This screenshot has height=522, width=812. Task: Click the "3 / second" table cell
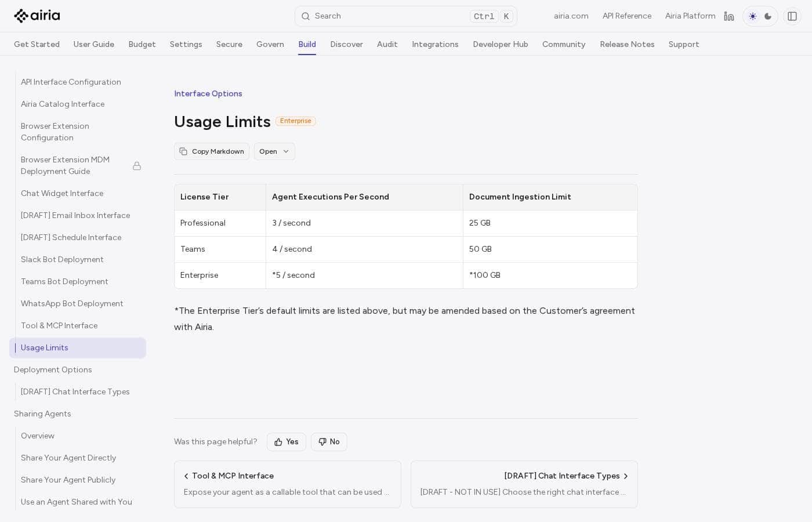[x=364, y=223]
